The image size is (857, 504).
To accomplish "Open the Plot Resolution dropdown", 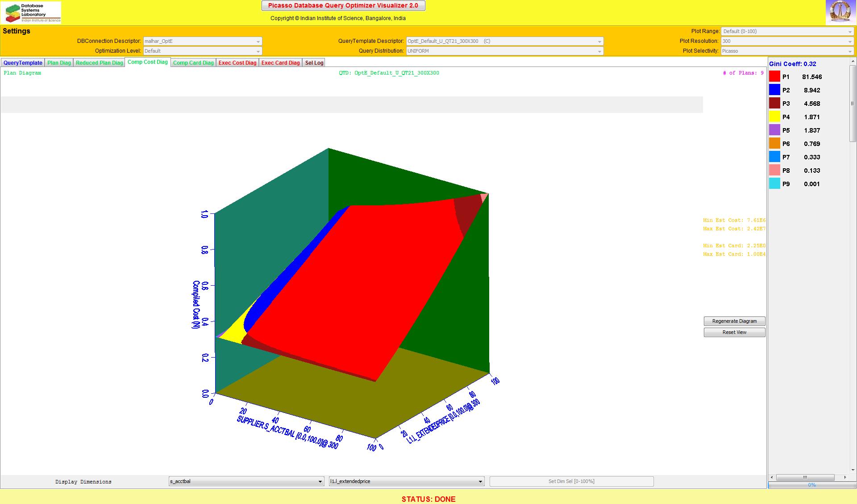I will 787,41.
